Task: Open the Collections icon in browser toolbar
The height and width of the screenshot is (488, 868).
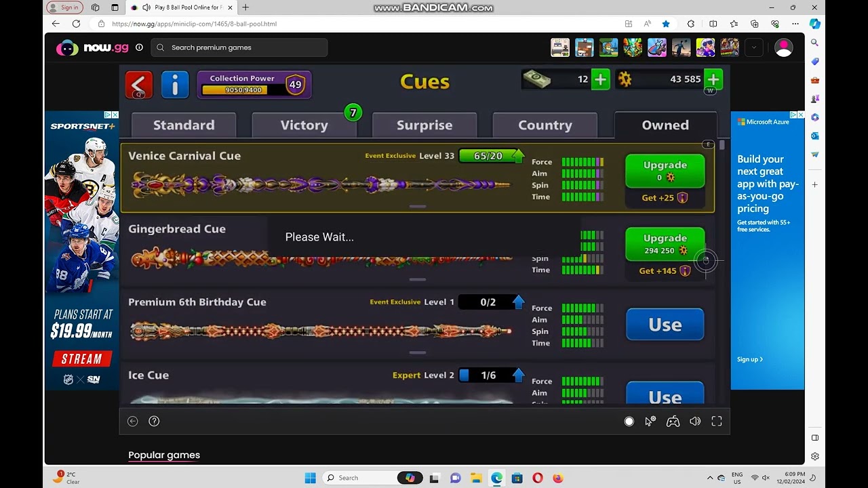Action: 754,24
